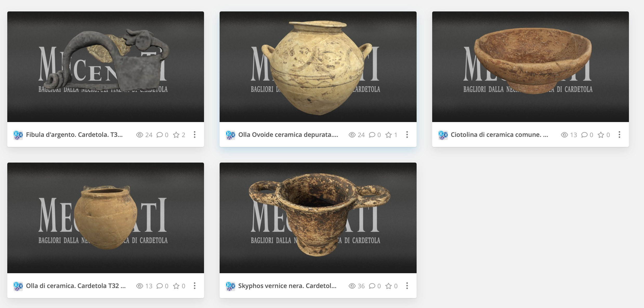Click the author avatar on Fibula d'argento card

point(18,135)
